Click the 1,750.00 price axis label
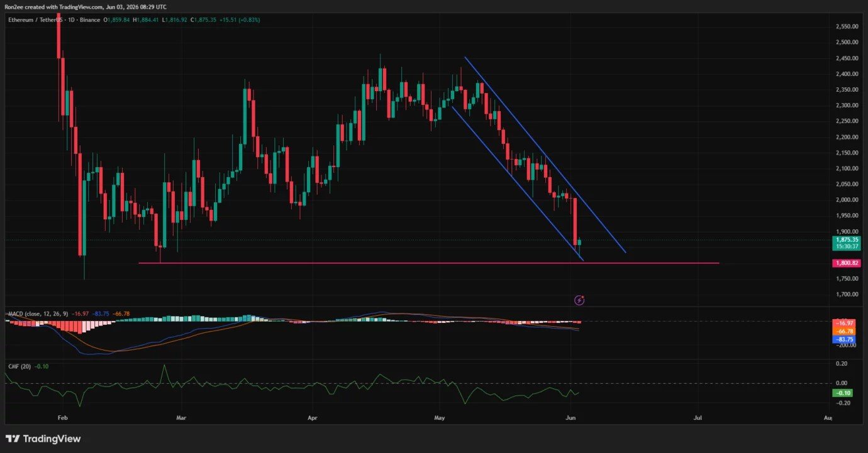The image size is (868, 453). click(847, 278)
